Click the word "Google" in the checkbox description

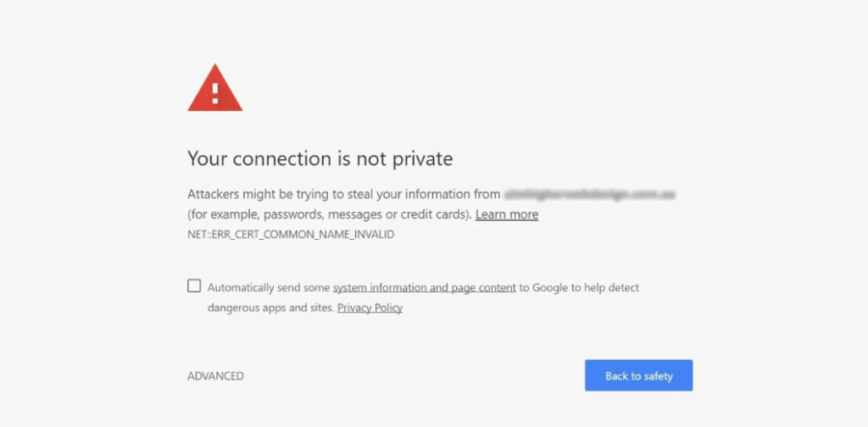[x=550, y=287]
